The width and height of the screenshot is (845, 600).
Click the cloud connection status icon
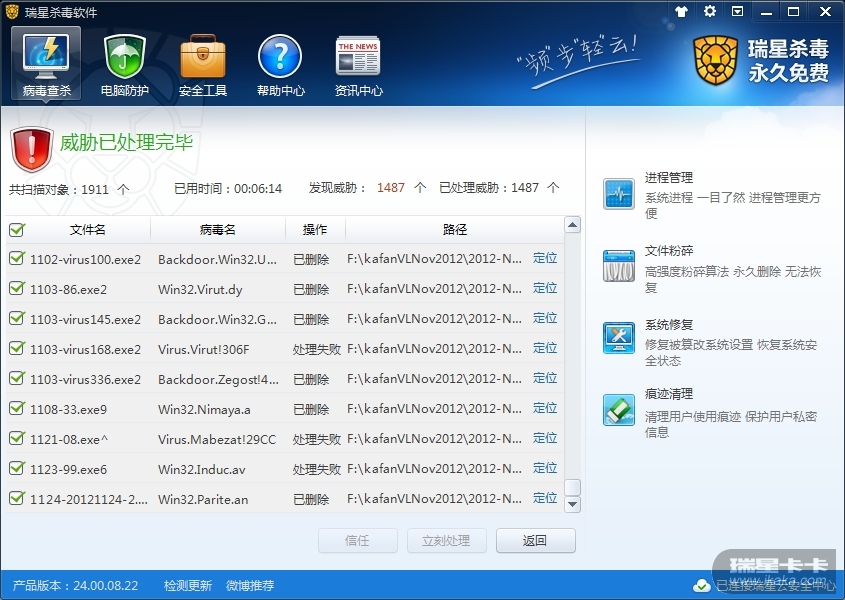(702, 585)
